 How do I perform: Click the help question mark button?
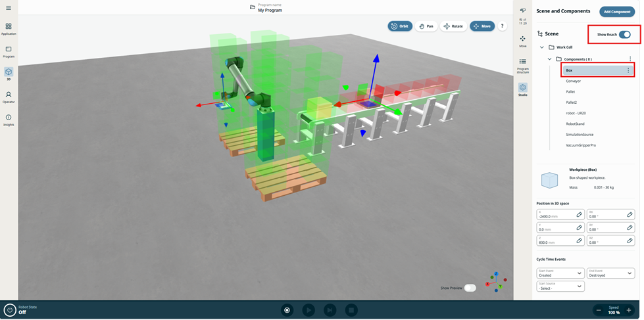(503, 26)
